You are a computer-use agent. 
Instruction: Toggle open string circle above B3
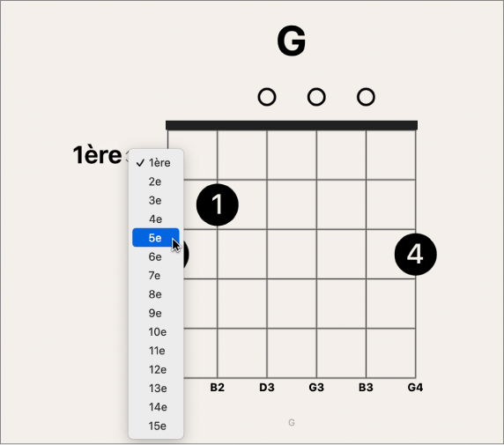(x=366, y=97)
